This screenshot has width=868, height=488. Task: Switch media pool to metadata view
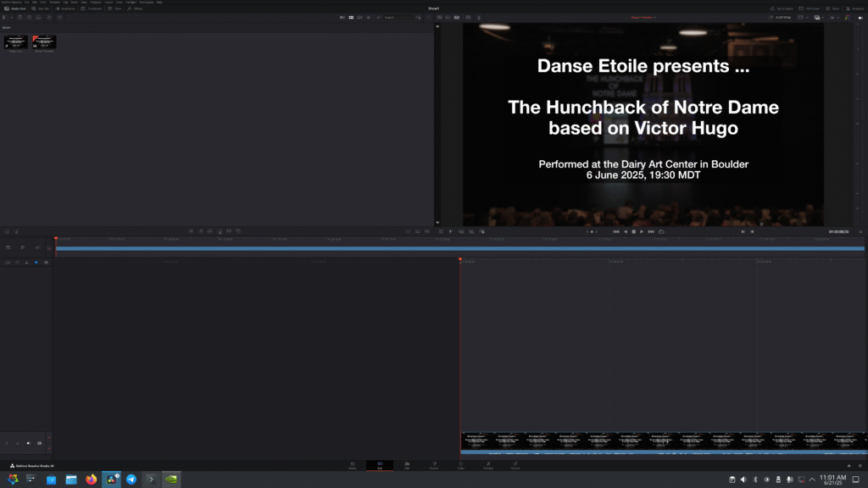342,17
